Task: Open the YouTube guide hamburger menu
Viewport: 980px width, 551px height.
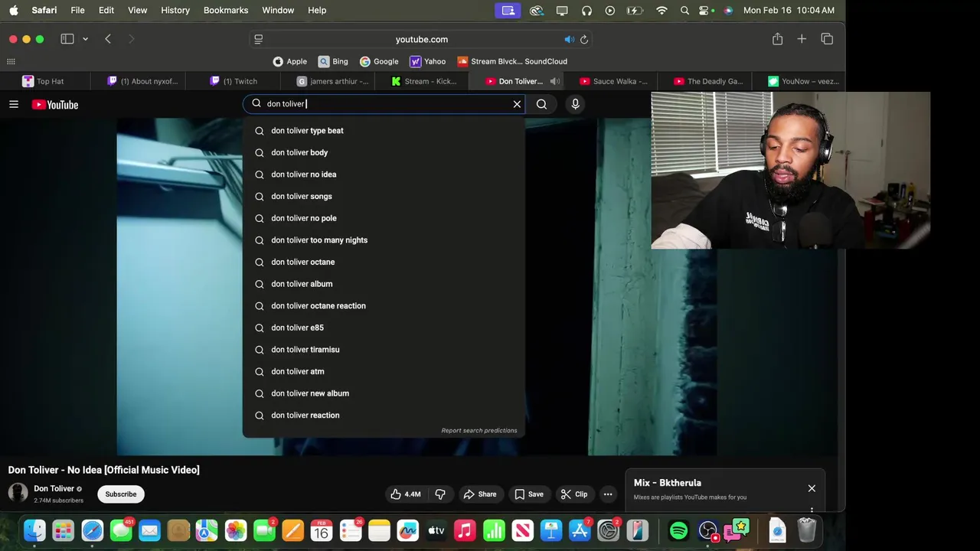Action: [14, 104]
